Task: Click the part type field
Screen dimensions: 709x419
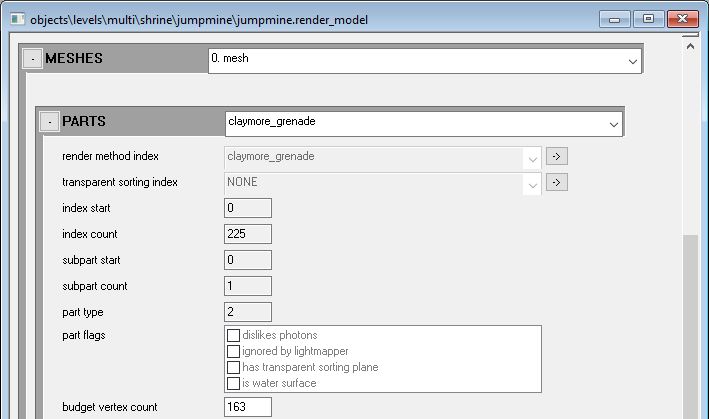Action: [248, 312]
